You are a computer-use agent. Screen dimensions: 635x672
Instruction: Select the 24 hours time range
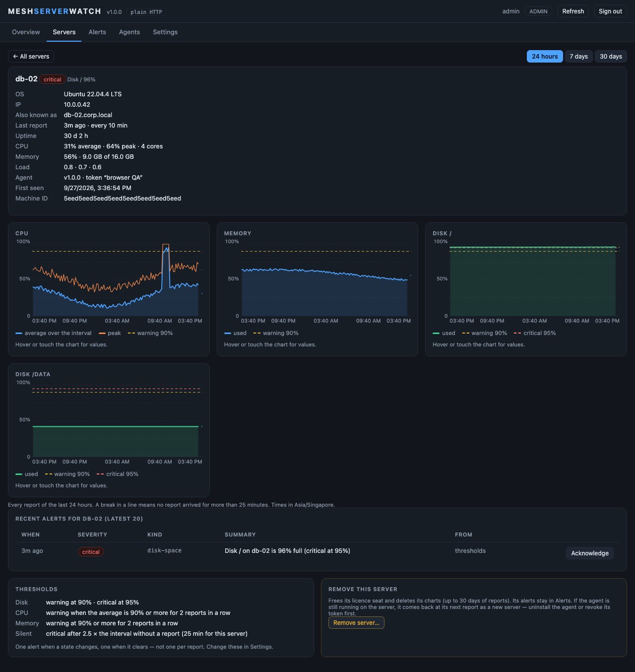coord(545,57)
